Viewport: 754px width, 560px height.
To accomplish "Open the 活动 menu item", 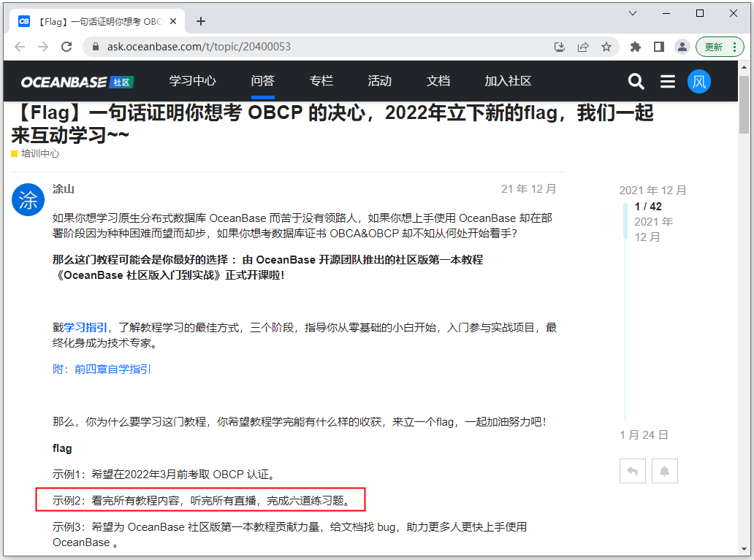I will [379, 81].
